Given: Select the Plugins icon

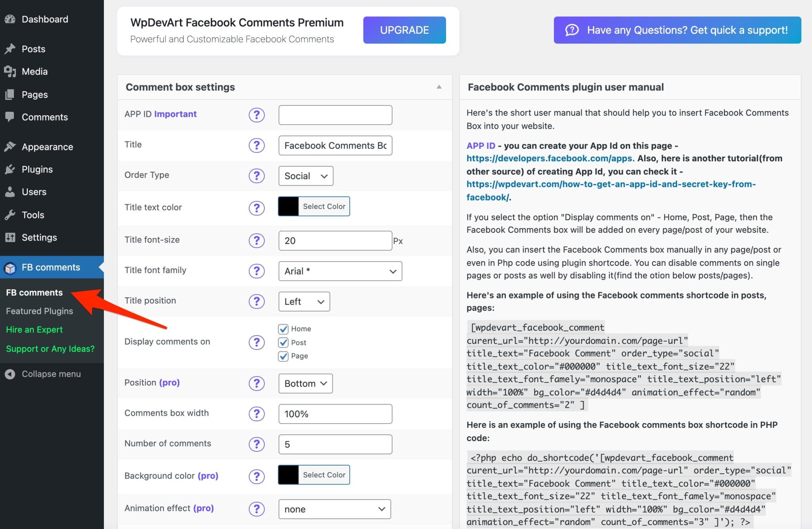Looking at the screenshot, I should pyautogui.click(x=10, y=169).
